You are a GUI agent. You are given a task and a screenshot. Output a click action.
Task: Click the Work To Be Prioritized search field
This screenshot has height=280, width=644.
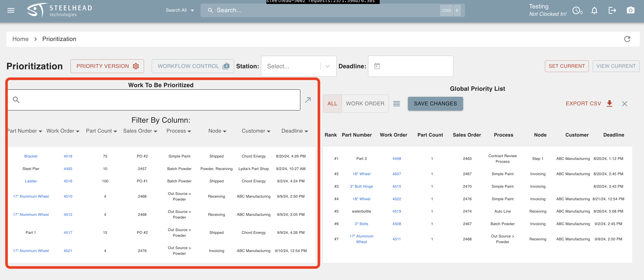point(154,100)
